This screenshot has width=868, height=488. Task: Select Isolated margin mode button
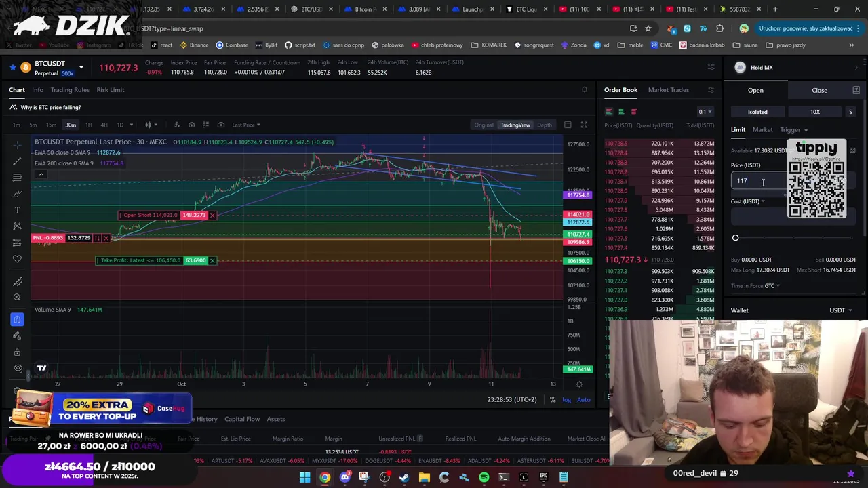point(757,112)
